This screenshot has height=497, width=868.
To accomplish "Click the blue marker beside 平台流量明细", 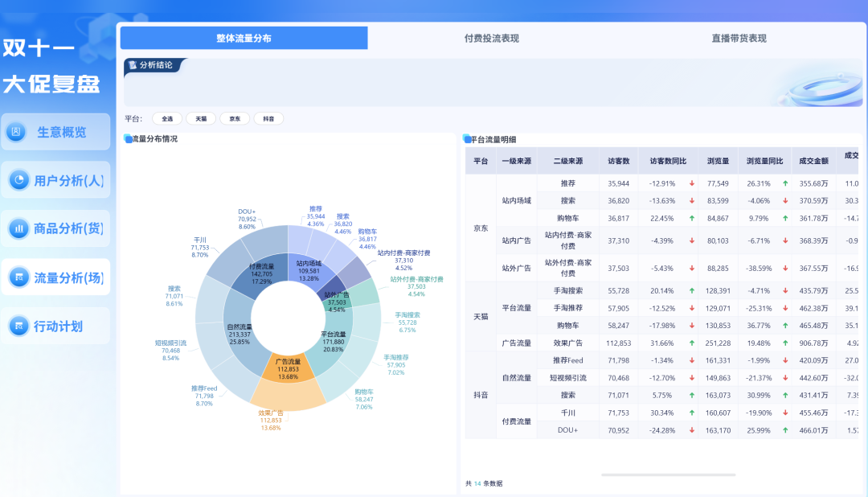I will click(x=467, y=139).
